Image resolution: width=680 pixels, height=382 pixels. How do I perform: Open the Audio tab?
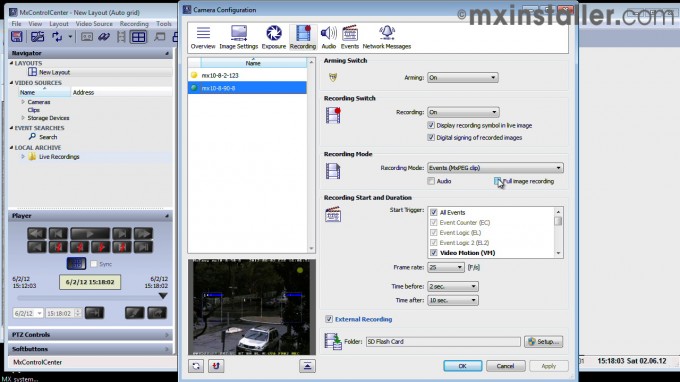click(x=328, y=37)
